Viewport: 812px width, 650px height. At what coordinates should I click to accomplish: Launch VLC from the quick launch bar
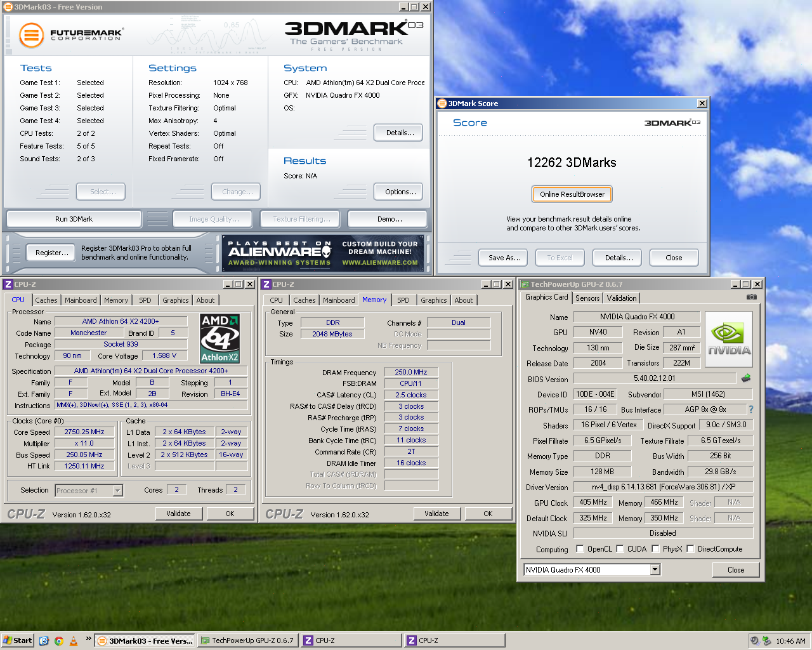coord(74,640)
